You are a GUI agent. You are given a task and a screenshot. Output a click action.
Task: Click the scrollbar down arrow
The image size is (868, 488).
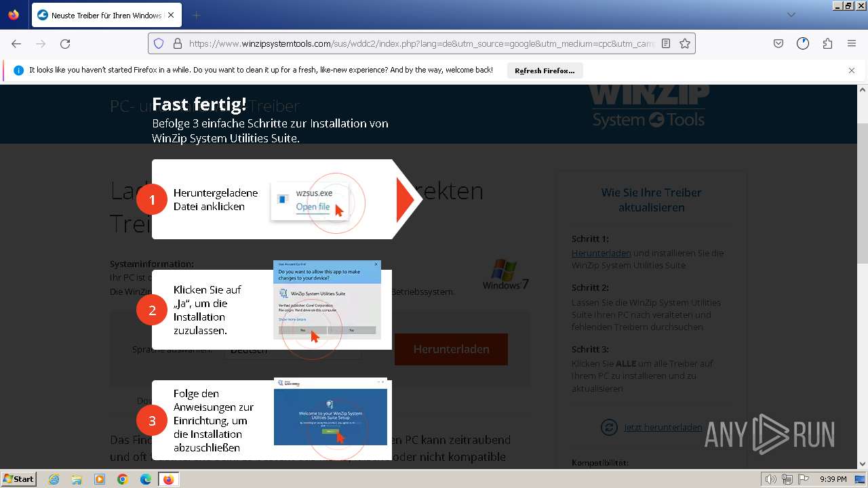point(863,464)
